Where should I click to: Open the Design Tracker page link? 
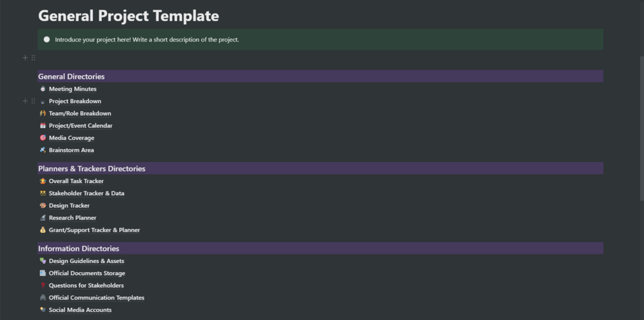tap(69, 205)
